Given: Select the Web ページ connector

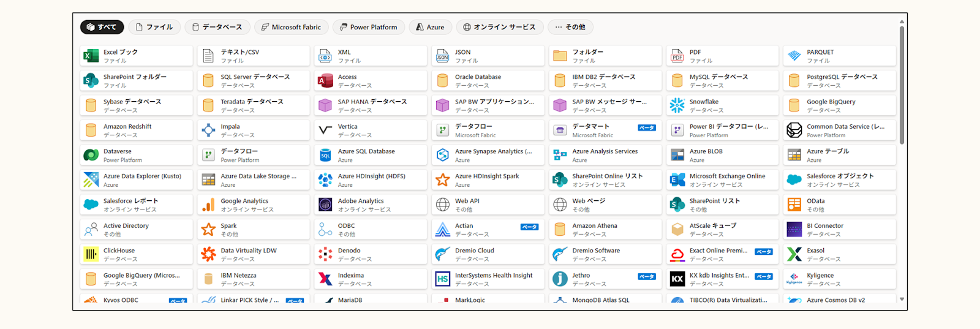Looking at the screenshot, I should click(605, 205).
